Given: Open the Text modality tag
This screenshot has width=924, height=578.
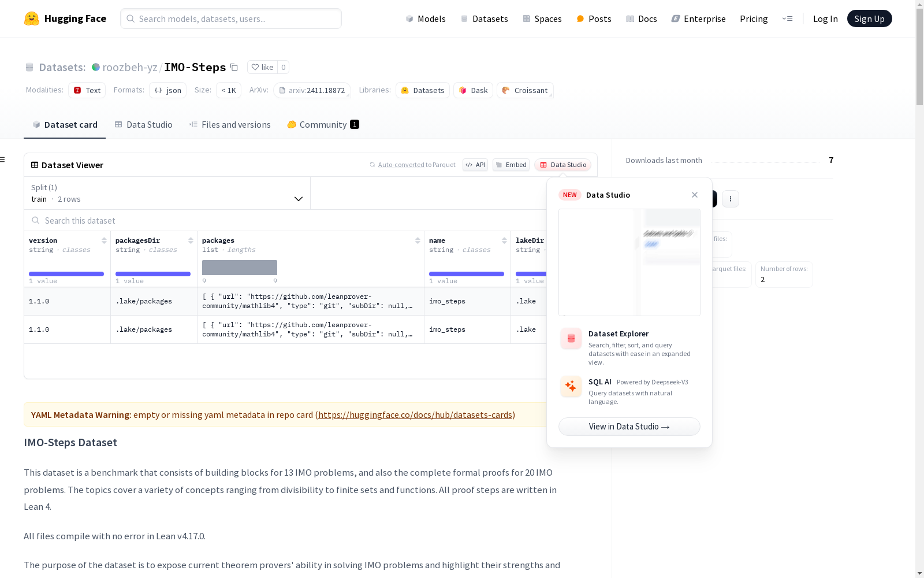Looking at the screenshot, I should [x=87, y=90].
